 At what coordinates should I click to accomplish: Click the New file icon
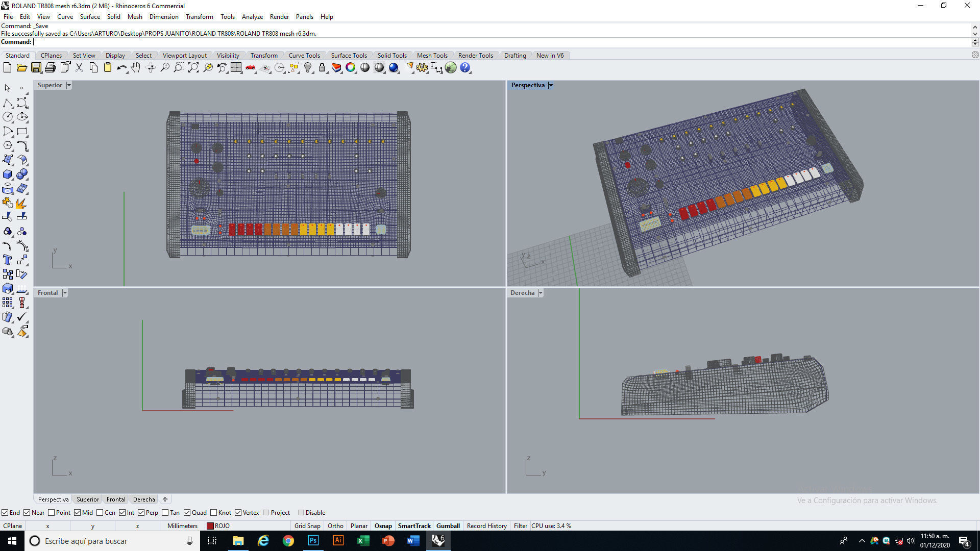click(7, 68)
